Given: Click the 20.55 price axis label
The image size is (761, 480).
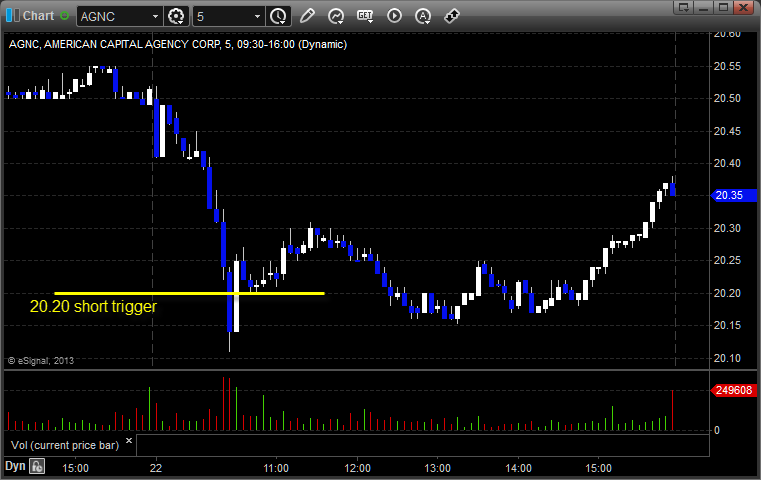Looking at the screenshot, I should click(x=727, y=66).
